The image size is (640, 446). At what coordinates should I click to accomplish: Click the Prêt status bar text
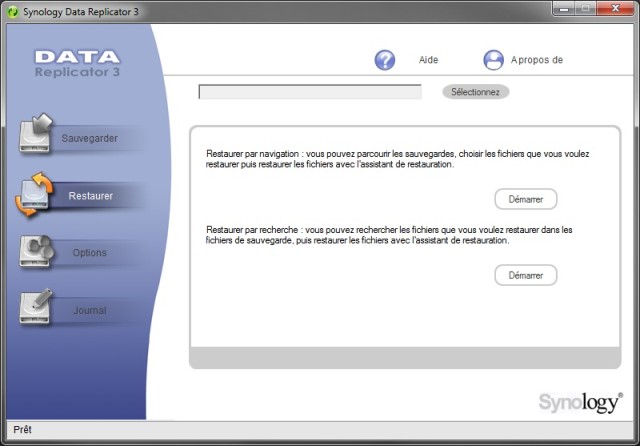pyautogui.click(x=22, y=429)
